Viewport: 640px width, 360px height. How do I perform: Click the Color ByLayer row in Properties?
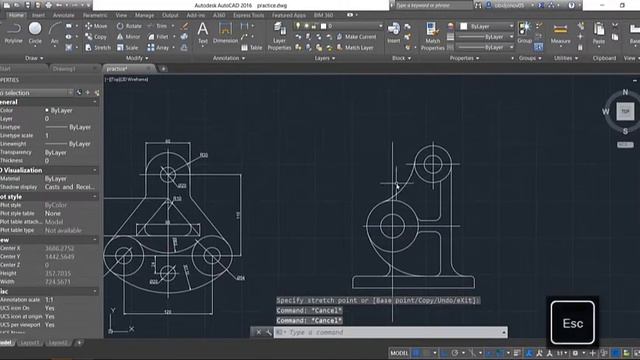pyautogui.click(x=49, y=110)
